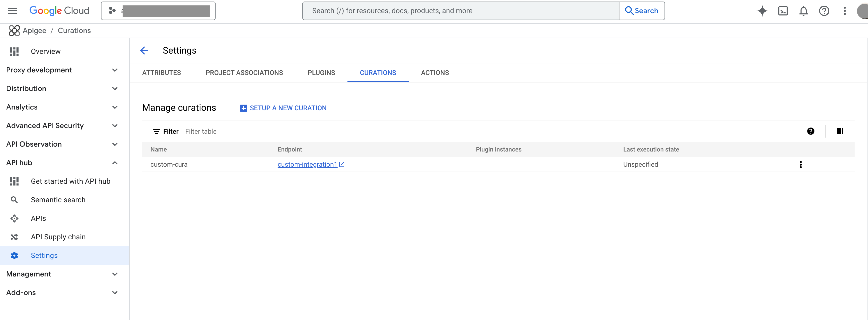868x320 pixels.
Task: Open the Help menu
Action: click(x=824, y=11)
